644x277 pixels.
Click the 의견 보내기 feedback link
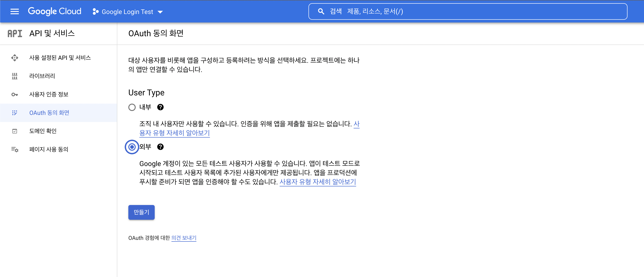(x=184, y=238)
